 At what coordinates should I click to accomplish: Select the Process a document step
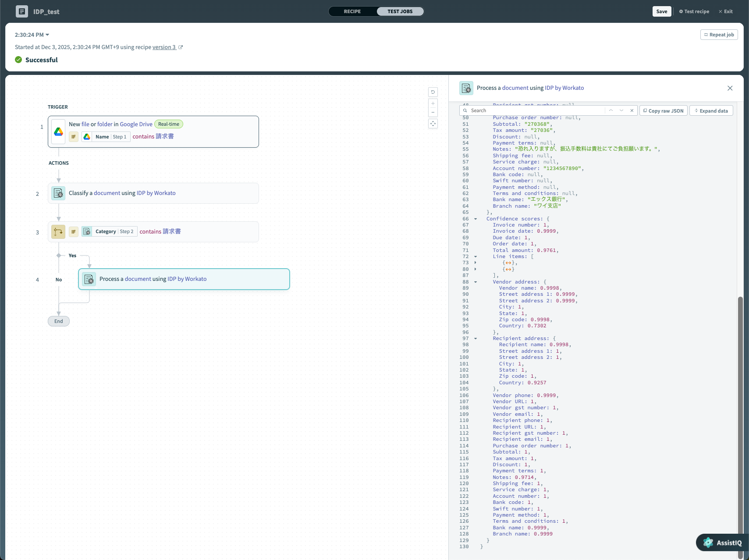(x=184, y=279)
